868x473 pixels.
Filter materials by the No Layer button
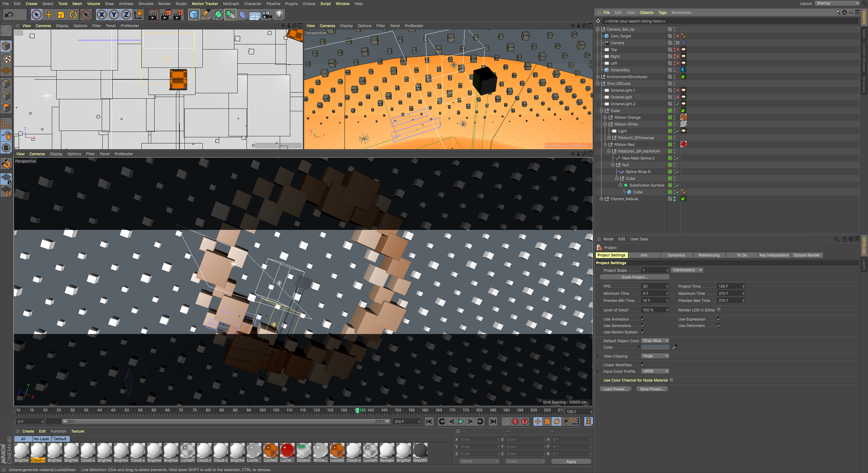click(41, 439)
